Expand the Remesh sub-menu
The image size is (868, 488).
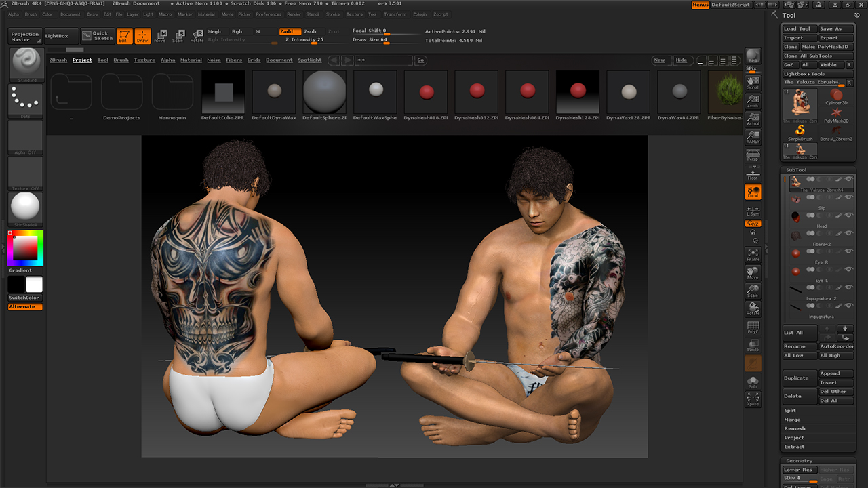pos(795,428)
